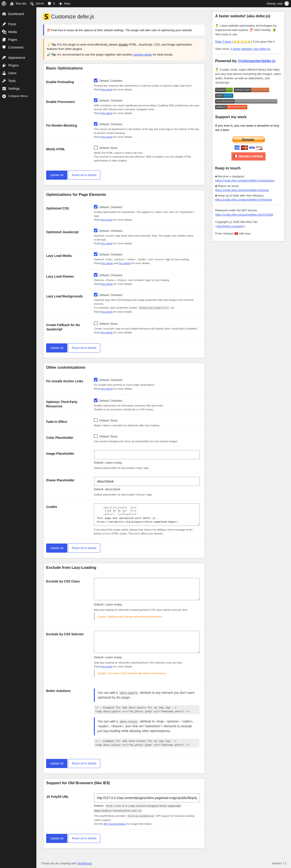Image resolution: width=291 pixels, height=868 pixels.
Task: Uncheck Optimize Third-Party Resources
Action: (96, 400)
